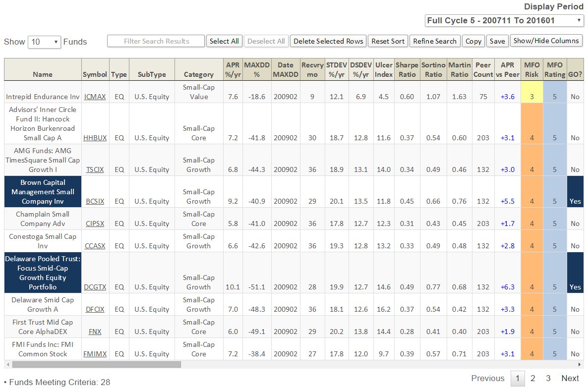The image size is (587, 392).
Task: Sort by the Sharpe Ratio column
Action: 407,70
